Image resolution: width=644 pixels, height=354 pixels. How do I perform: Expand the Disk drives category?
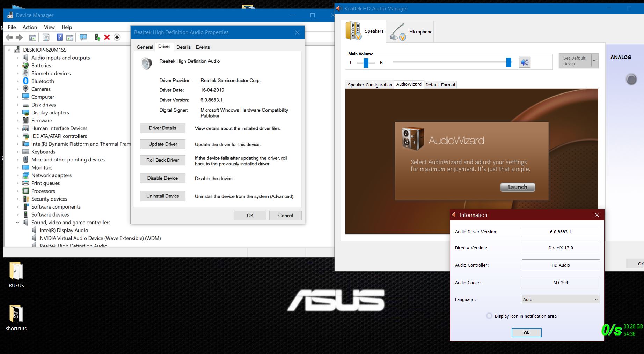[x=17, y=105]
